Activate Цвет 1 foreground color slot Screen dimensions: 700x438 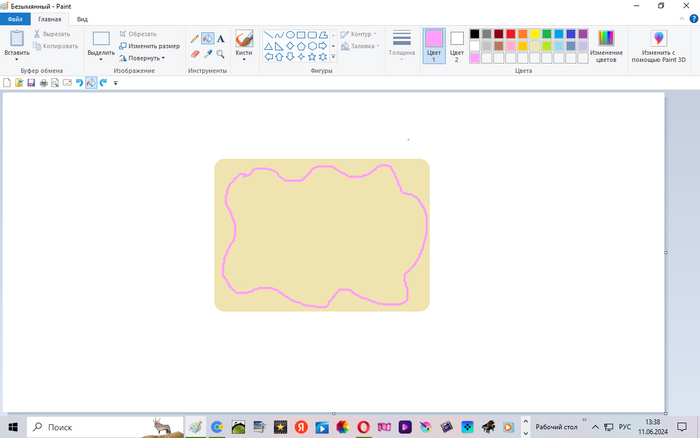click(433, 44)
